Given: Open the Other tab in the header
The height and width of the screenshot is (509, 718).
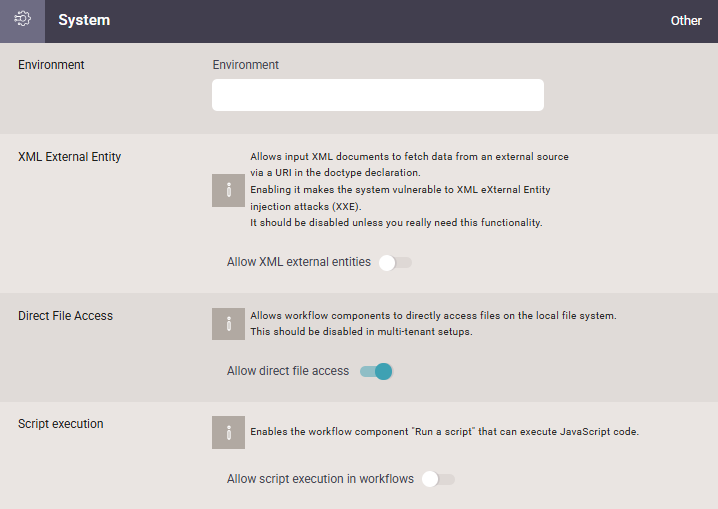Looking at the screenshot, I should tap(686, 21).
